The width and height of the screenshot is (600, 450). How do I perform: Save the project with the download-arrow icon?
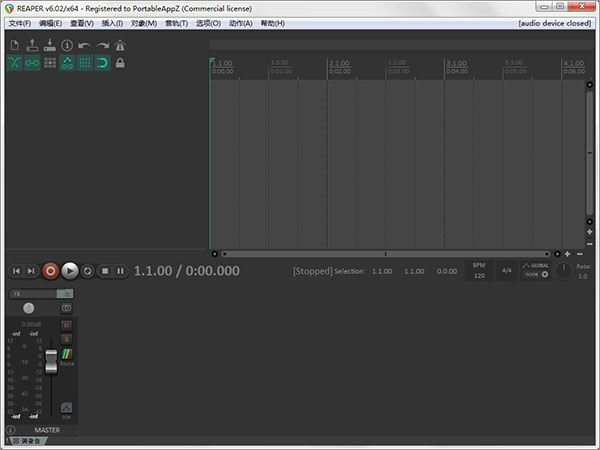[50, 46]
